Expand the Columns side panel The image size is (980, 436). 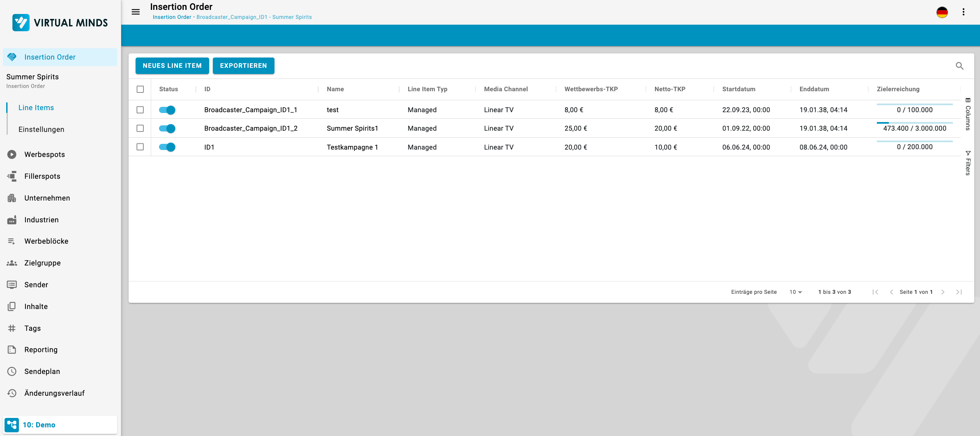click(x=968, y=115)
